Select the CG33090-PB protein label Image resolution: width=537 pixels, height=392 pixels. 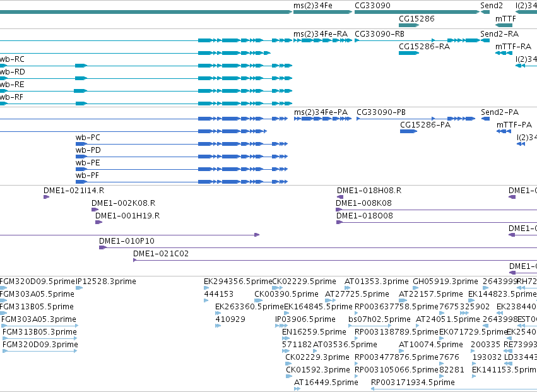tap(381, 112)
